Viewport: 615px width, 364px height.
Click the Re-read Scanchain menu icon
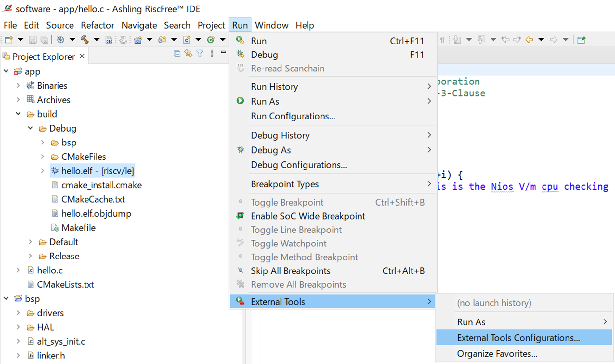coord(241,68)
